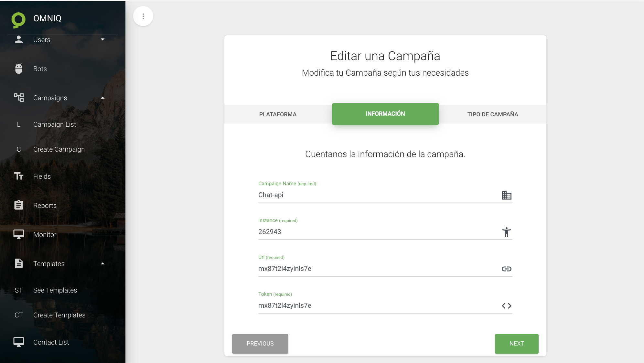Open the three-dot sidebar menu button
The width and height of the screenshot is (644, 363).
[143, 16]
